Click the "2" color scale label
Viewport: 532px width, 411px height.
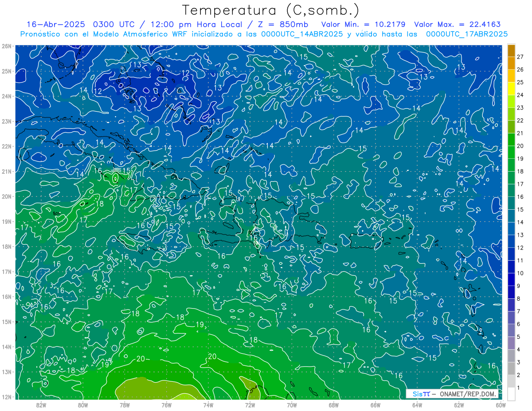(519, 375)
